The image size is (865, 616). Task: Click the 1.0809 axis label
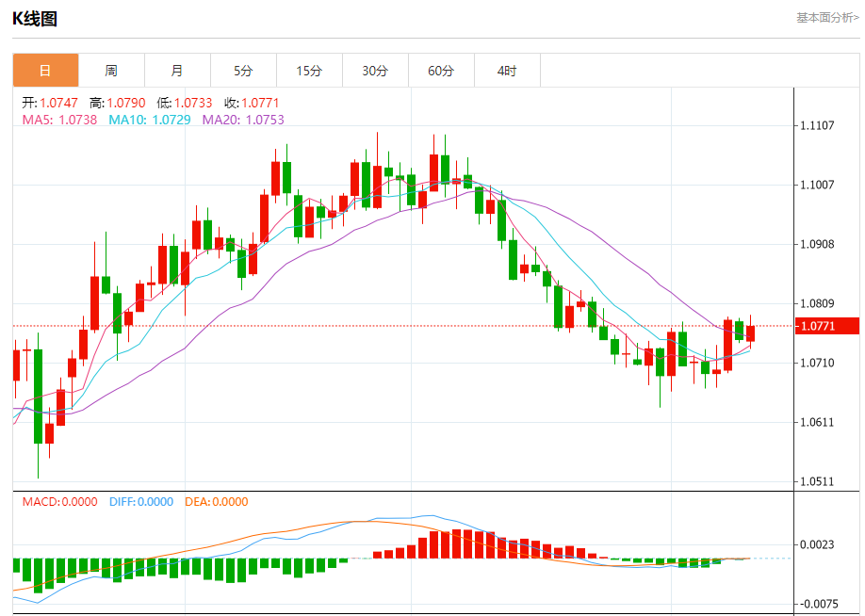coord(817,303)
